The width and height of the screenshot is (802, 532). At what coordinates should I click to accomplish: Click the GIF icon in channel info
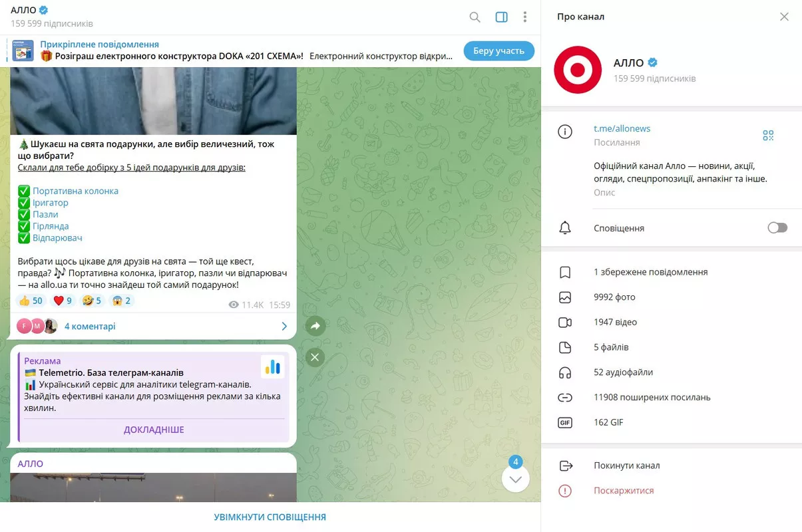pos(565,422)
